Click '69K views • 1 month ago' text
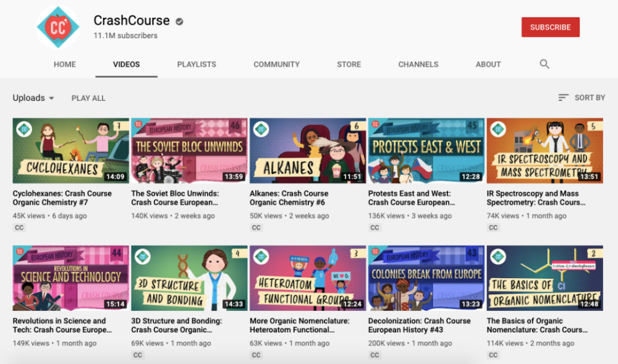Screen dimensions: 618x364 click(x=171, y=343)
